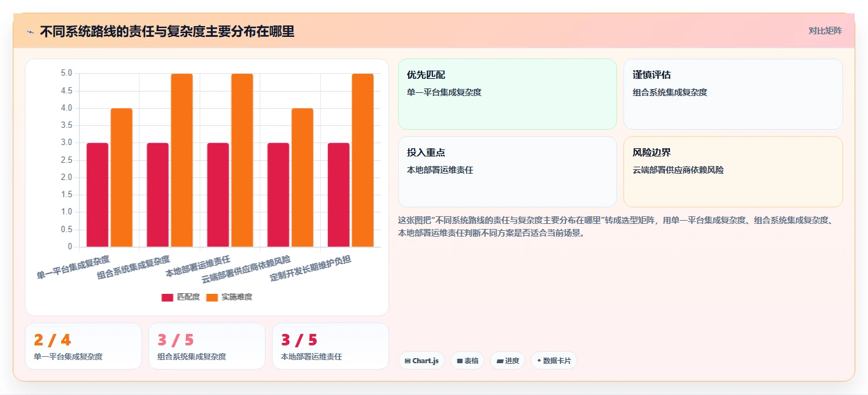
Task: Click the orange bar for 云端部署供应商依赖风险
Action: 302,177
